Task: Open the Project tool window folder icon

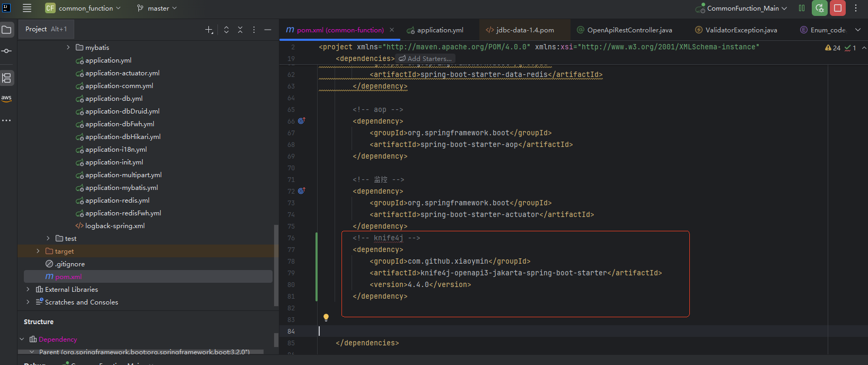Action: 6,30
